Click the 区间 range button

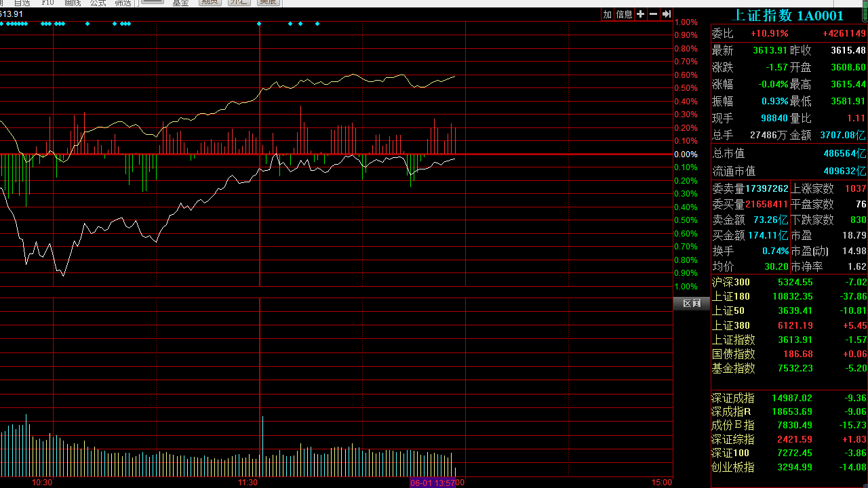coord(691,303)
